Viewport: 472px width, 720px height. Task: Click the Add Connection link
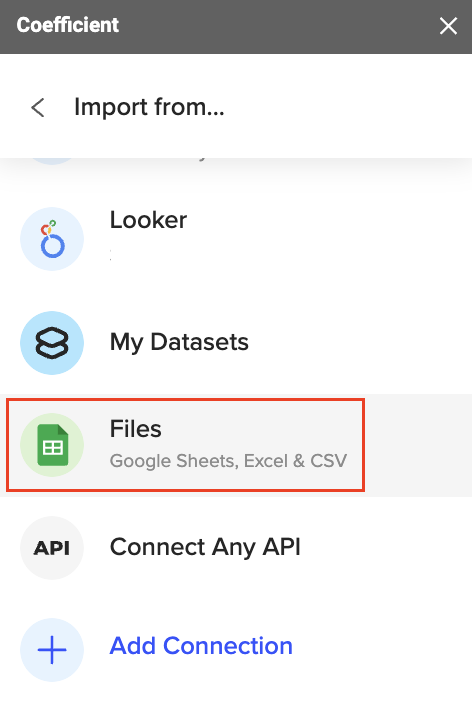click(x=201, y=646)
